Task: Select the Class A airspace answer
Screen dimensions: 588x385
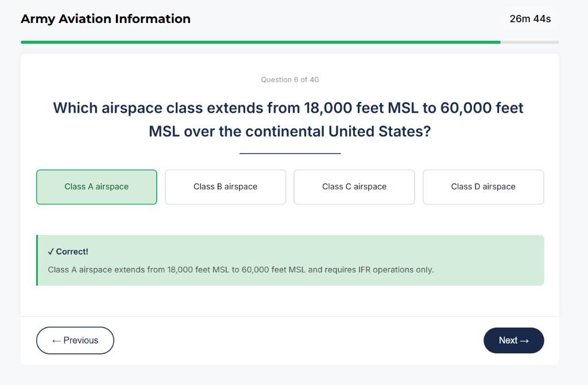Action: [96, 187]
